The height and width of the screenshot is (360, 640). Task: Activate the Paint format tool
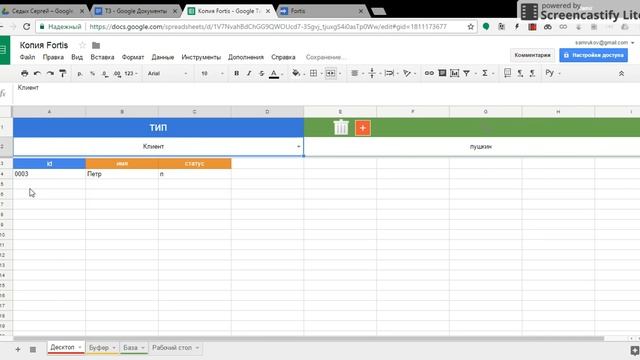[63, 73]
